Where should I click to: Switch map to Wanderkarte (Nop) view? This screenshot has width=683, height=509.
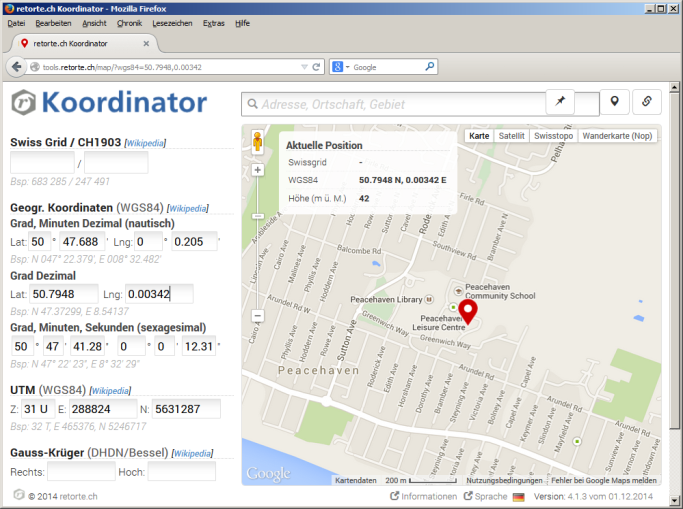coord(617,136)
